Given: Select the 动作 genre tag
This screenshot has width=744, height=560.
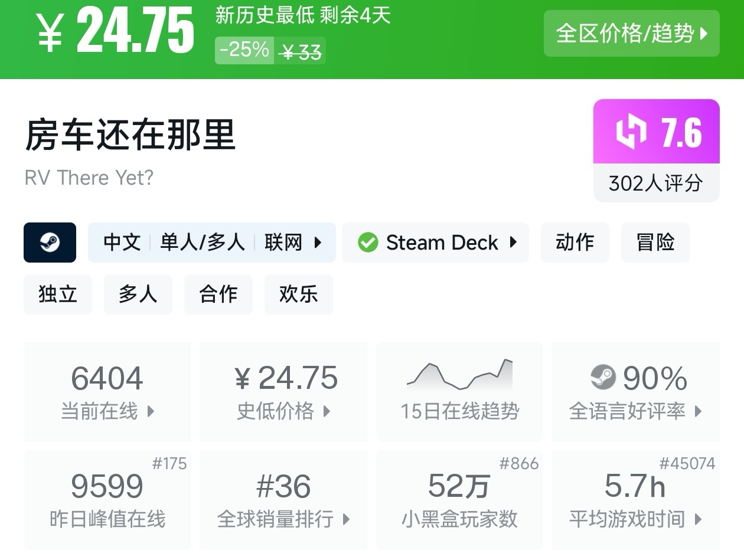Looking at the screenshot, I should point(575,243).
